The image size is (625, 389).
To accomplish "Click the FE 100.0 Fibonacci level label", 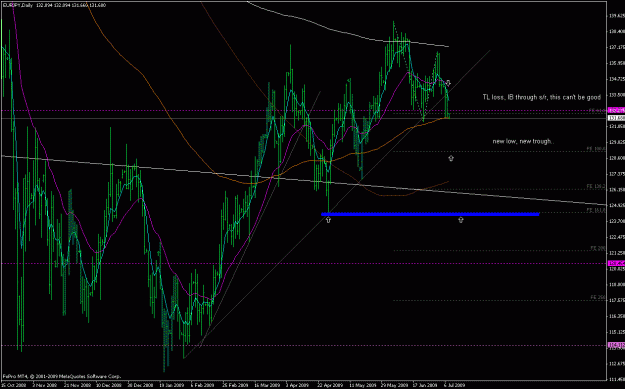I will click(x=596, y=149).
